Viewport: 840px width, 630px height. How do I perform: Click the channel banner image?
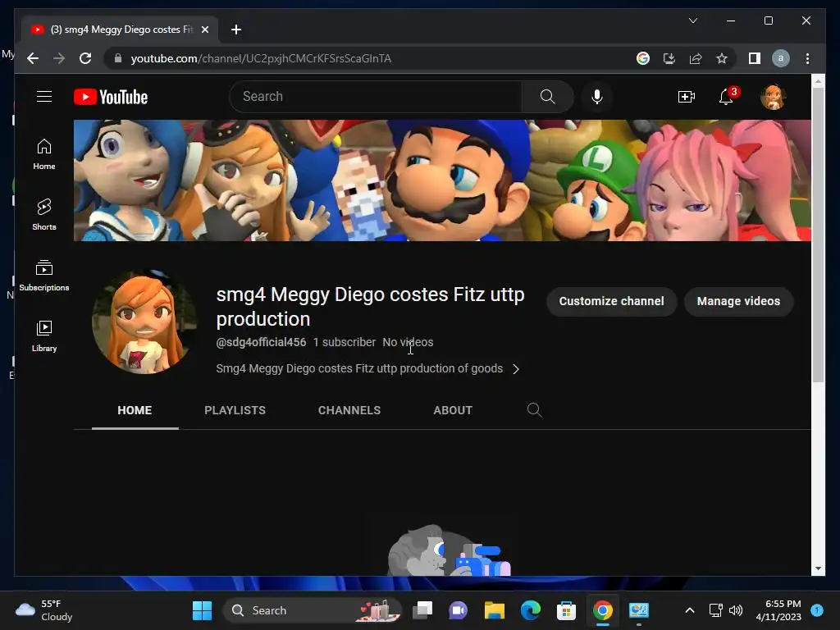(442, 180)
